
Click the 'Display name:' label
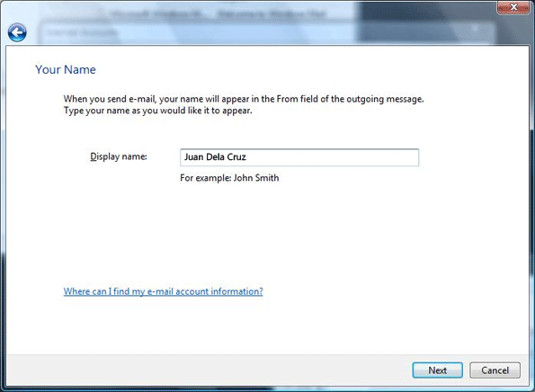119,156
